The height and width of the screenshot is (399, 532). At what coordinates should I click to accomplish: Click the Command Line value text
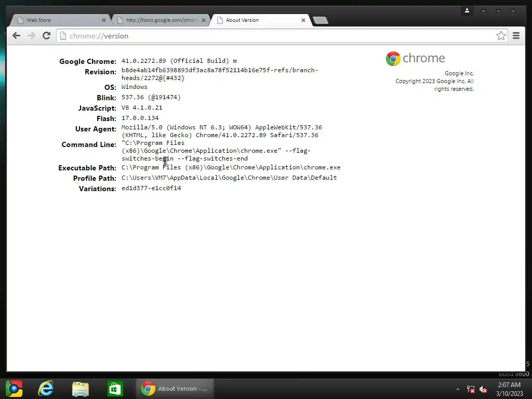[216, 151]
